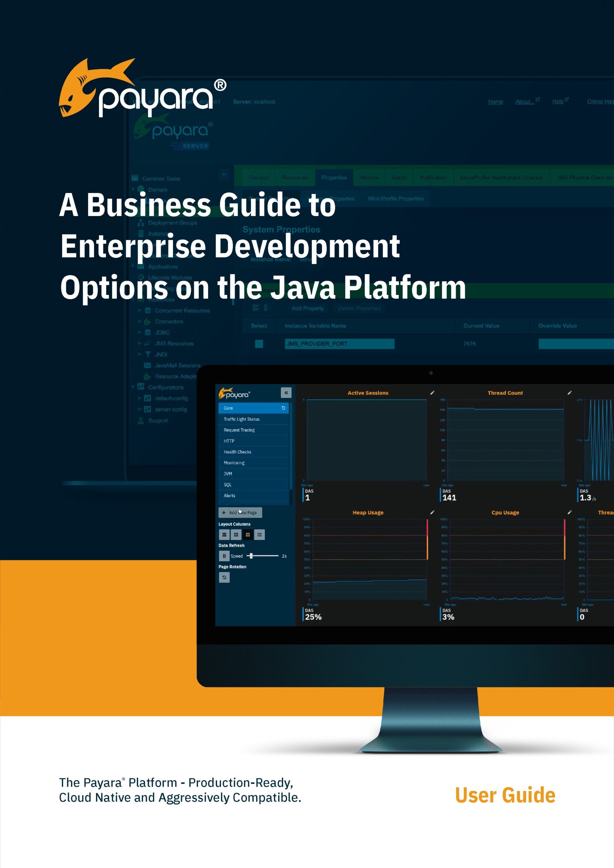The image size is (614, 868).
Task: Click the data refresh Speed slider handle
Action: click(251, 556)
